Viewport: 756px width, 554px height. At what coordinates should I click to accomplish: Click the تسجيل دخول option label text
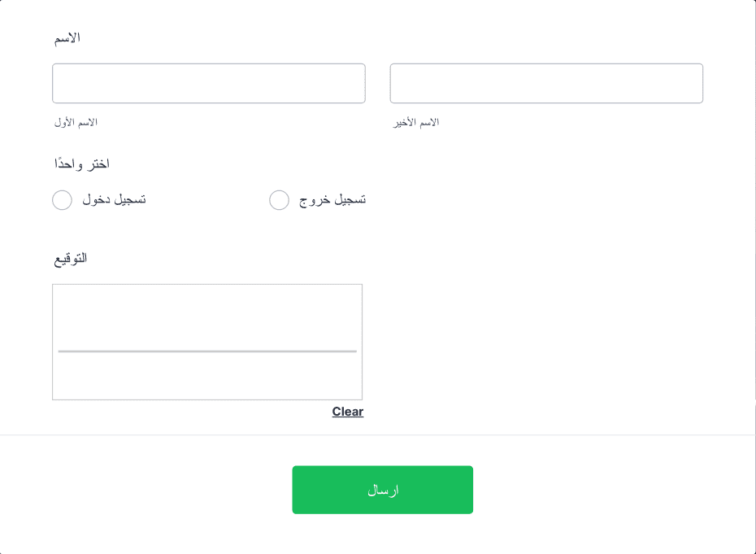coord(115,199)
